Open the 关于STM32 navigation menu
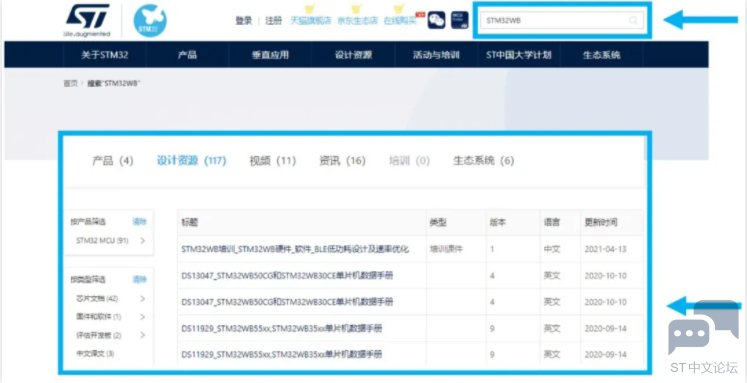This screenshot has width=747, height=383. click(105, 55)
